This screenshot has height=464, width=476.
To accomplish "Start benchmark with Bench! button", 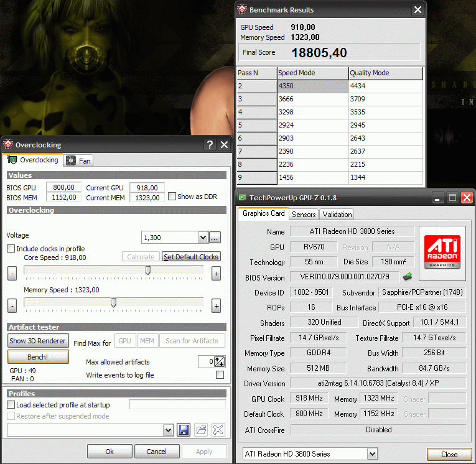I will [x=38, y=357].
